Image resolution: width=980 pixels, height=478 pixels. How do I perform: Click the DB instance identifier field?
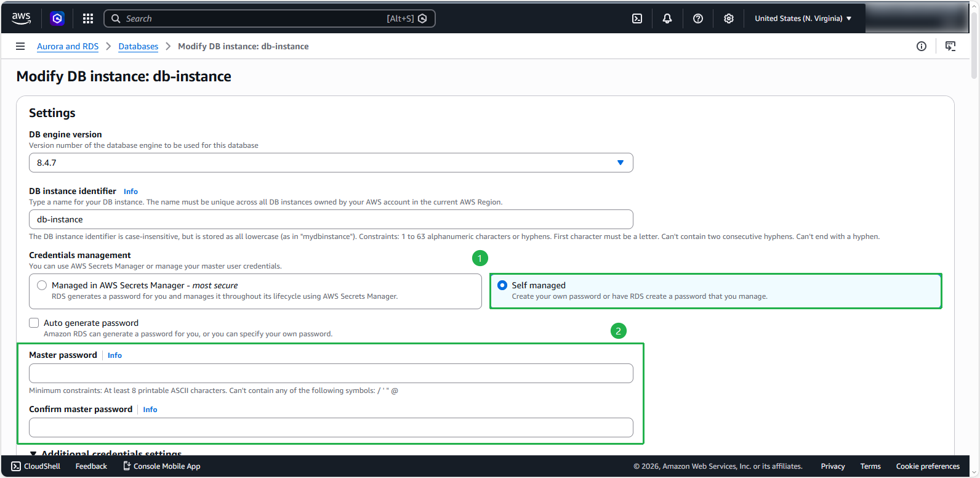(x=331, y=219)
